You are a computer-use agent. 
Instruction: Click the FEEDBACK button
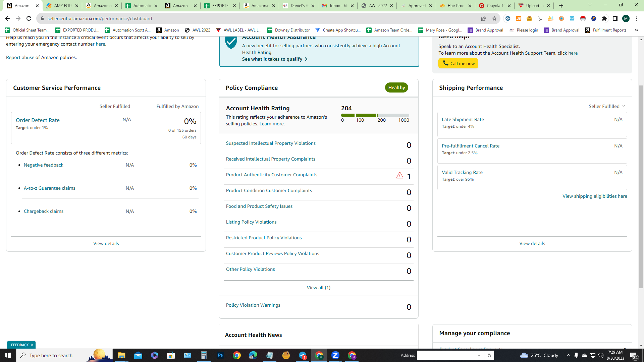click(19, 345)
